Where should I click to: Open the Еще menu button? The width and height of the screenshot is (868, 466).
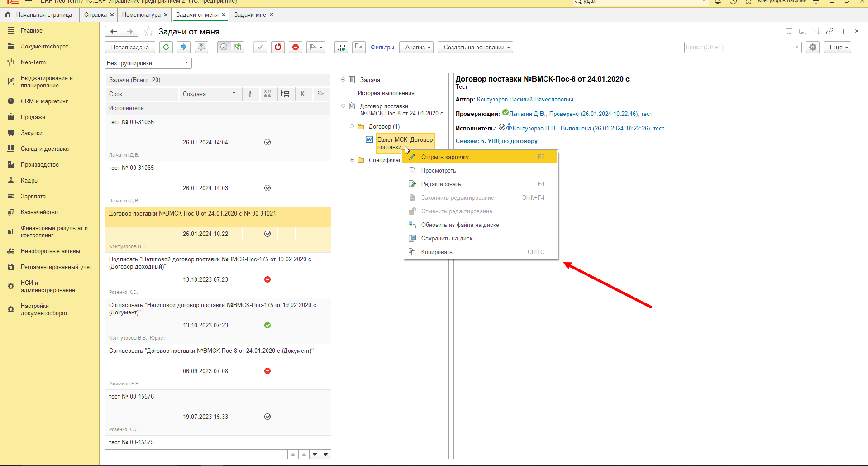tap(838, 47)
